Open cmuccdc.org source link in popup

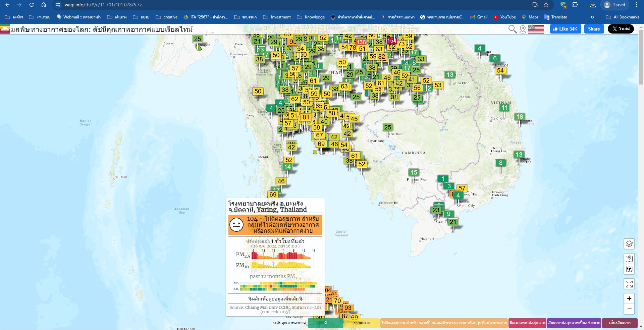point(275,312)
